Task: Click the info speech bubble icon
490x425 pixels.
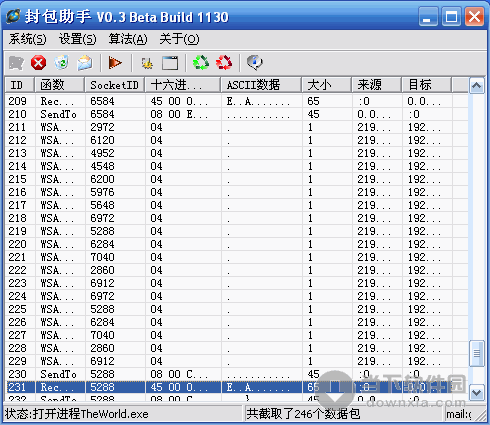Action: point(255,63)
